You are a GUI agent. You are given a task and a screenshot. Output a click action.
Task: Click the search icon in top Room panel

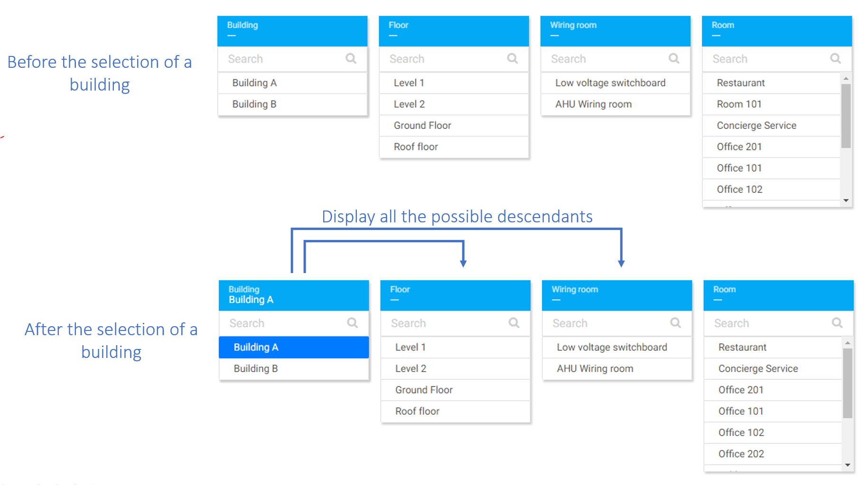[835, 58]
